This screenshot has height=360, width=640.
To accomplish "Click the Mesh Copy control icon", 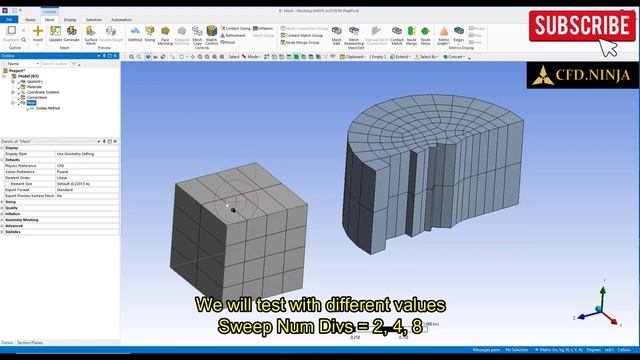I will point(197,31).
